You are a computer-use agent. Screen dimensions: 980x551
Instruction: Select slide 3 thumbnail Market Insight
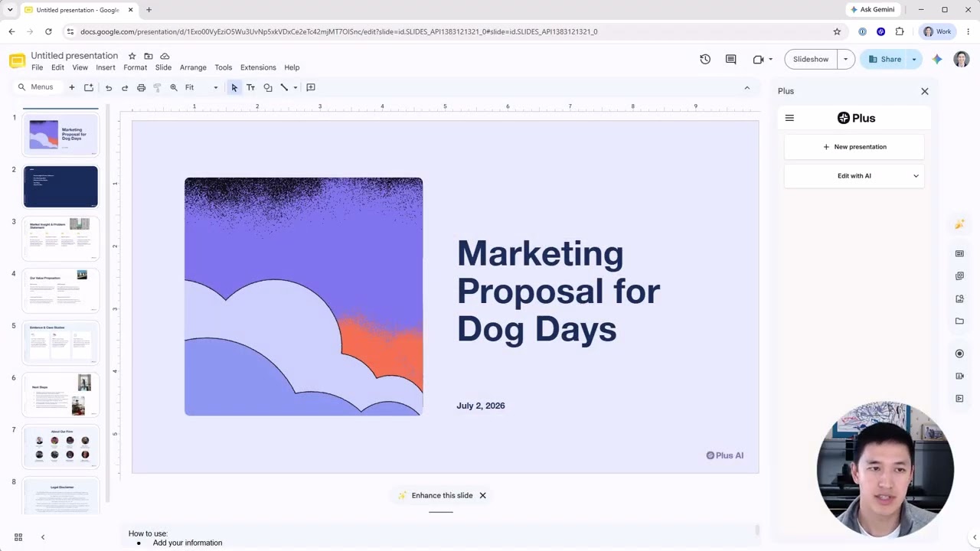60,238
